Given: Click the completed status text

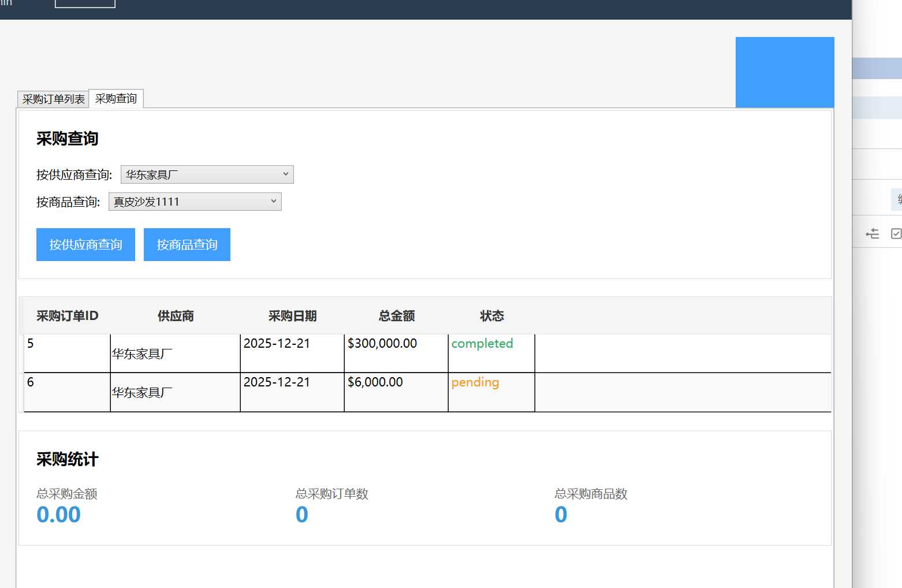Looking at the screenshot, I should point(482,344).
